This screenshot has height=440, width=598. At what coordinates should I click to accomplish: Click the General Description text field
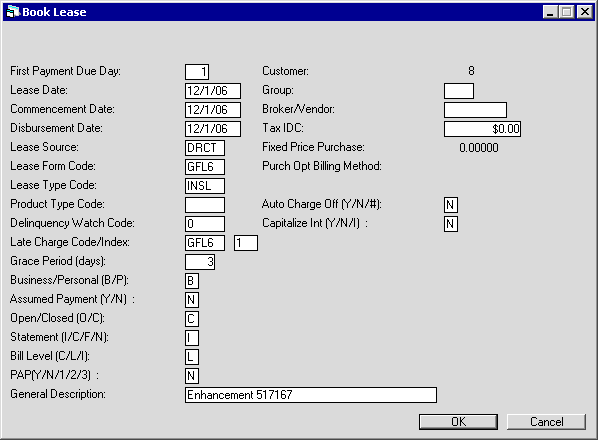coord(311,395)
